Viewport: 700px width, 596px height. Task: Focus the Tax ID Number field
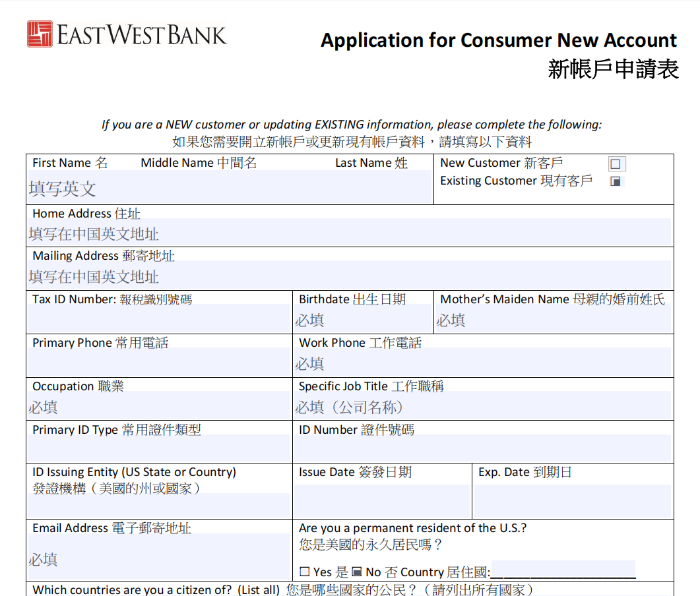[x=160, y=318]
